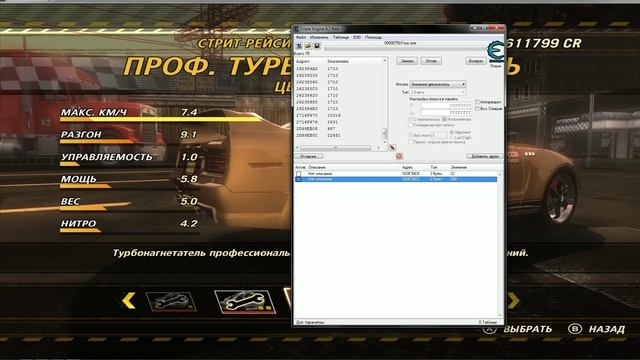Open the Таблица menu
The image size is (640, 360).
click(341, 37)
